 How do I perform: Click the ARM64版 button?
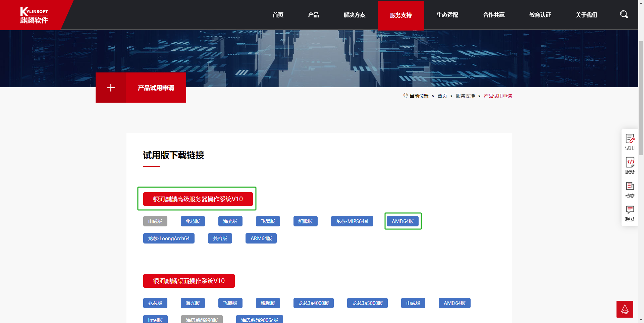(261, 238)
